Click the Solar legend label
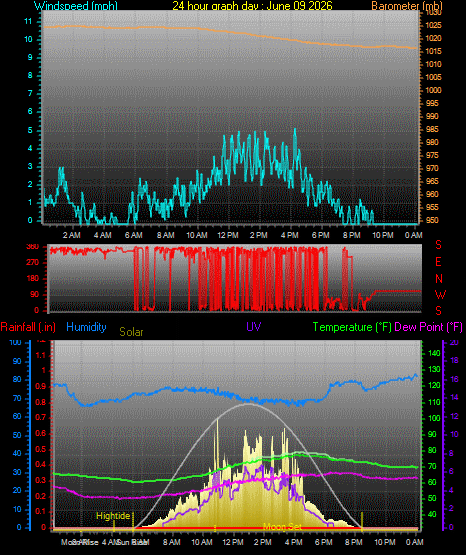The image size is (466, 555). [131, 332]
